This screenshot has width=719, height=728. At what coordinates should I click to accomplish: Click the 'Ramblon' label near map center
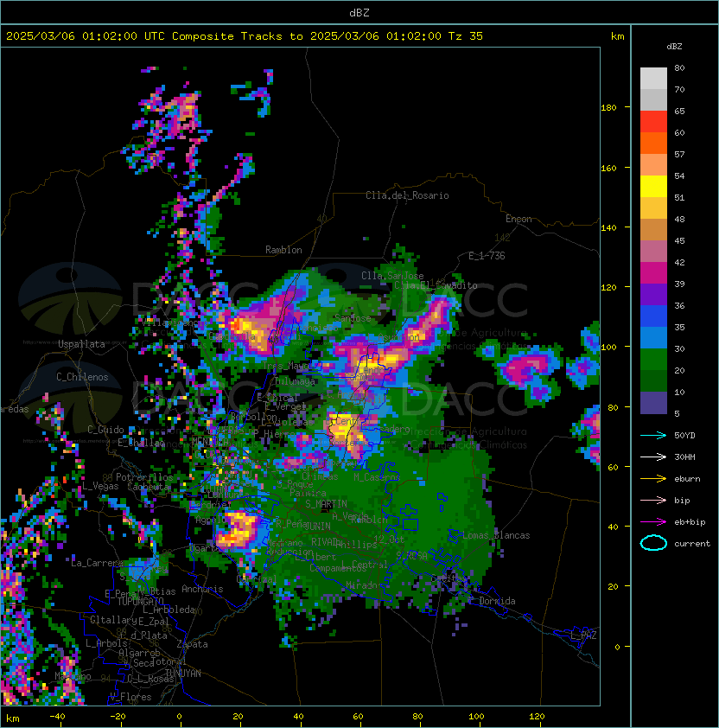click(283, 250)
